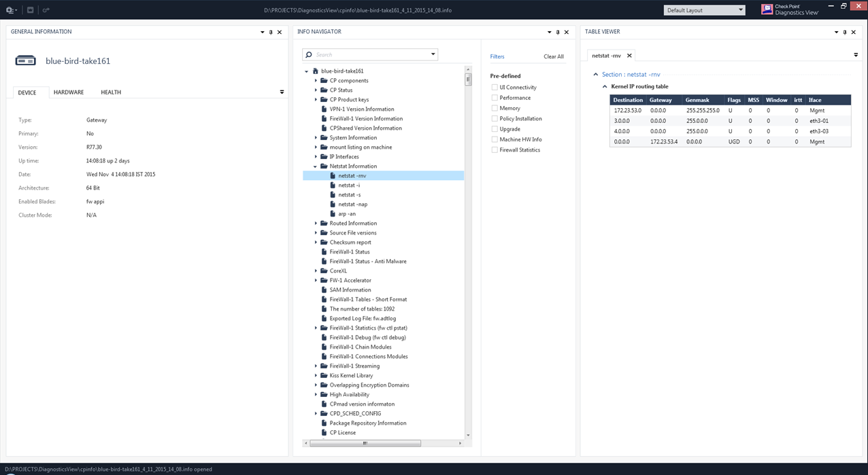Collapse the Netstat Information node
Image resolution: width=868 pixels, height=475 pixels.
(x=316, y=166)
